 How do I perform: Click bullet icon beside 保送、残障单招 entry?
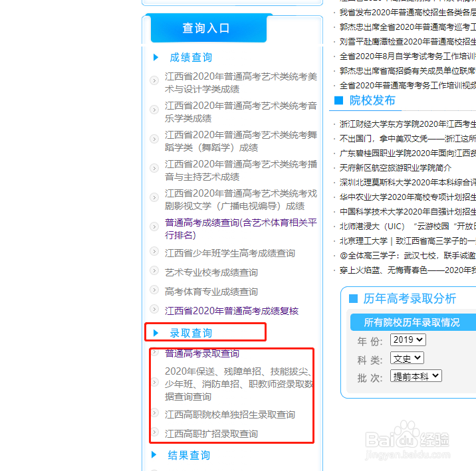point(154,382)
